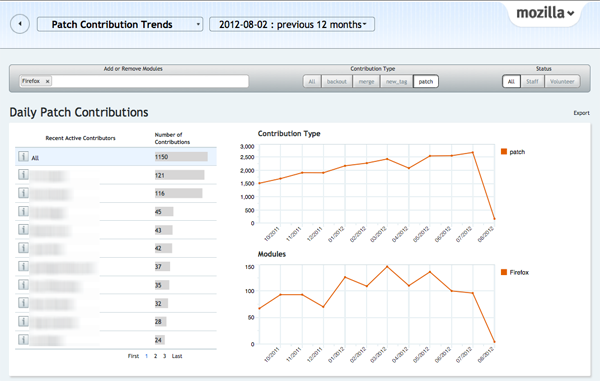This screenshot has width=600, height=381.
Task: Select All contribution type filter
Action: coord(312,81)
